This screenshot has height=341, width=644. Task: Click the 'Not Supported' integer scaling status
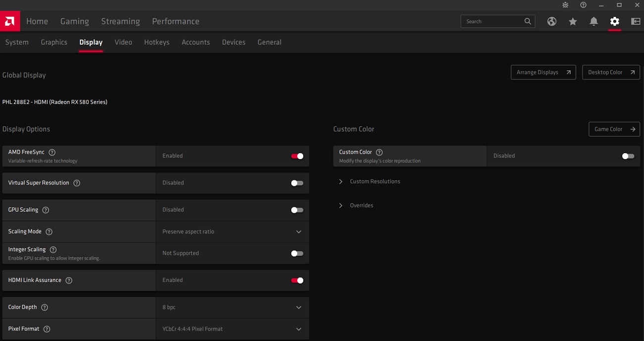tap(181, 253)
